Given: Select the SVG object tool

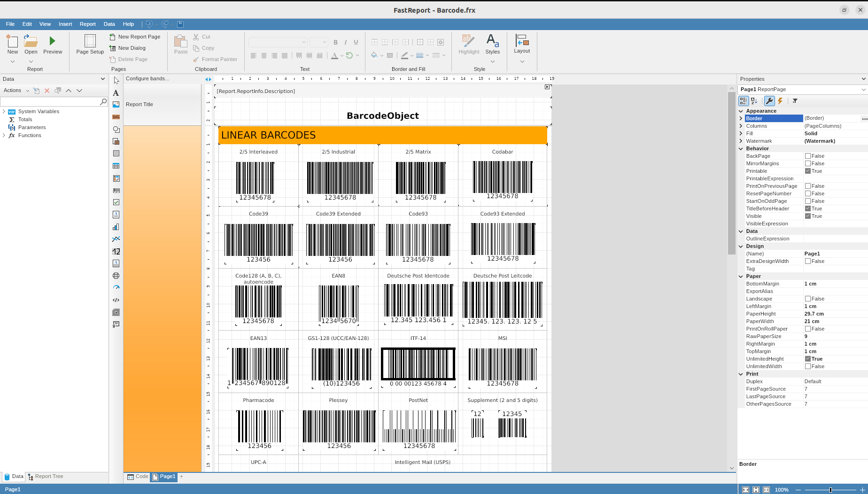Looking at the screenshot, I should pyautogui.click(x=116, y=117).
